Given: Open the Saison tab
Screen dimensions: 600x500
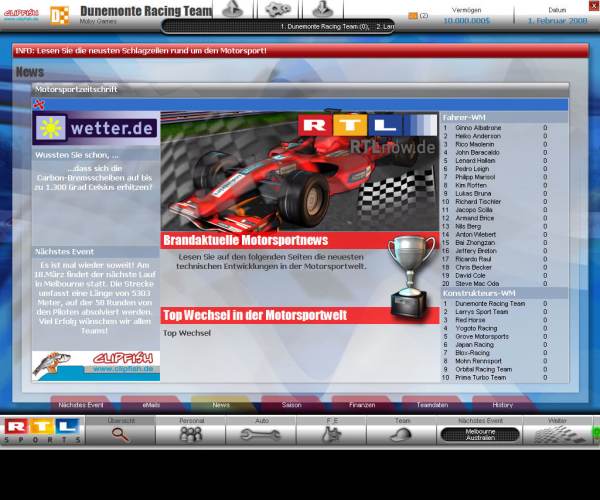Looking at the screenshot, I should tap(292, 405).
